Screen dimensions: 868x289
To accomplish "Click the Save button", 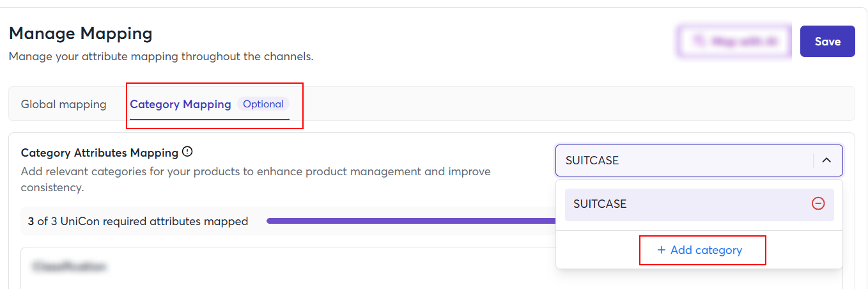I will tap(827, 42).
